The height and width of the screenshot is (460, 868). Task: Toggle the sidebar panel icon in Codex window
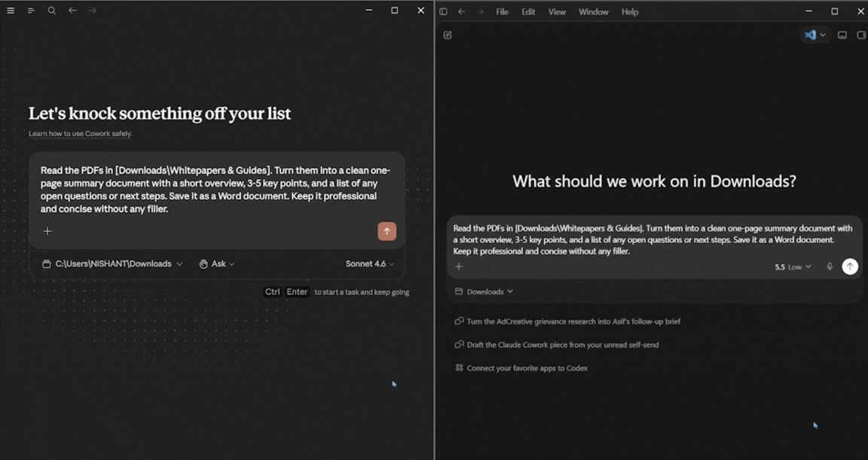(x=443, y=11)
